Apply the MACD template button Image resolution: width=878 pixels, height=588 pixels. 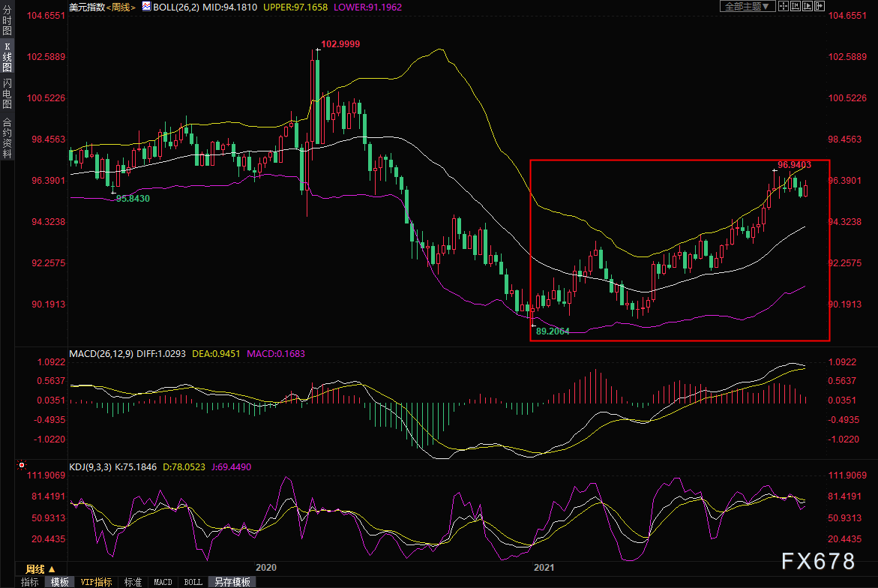point(163,583)
